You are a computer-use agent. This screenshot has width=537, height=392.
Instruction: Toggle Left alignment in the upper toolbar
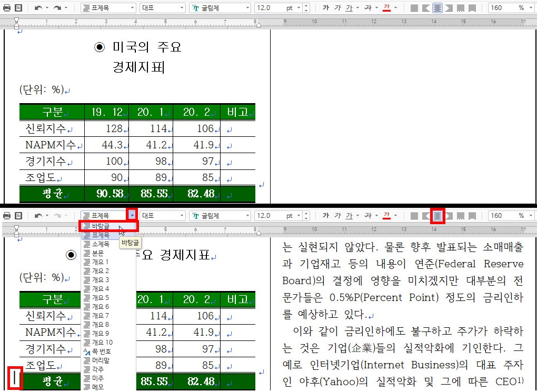[426, 7]
